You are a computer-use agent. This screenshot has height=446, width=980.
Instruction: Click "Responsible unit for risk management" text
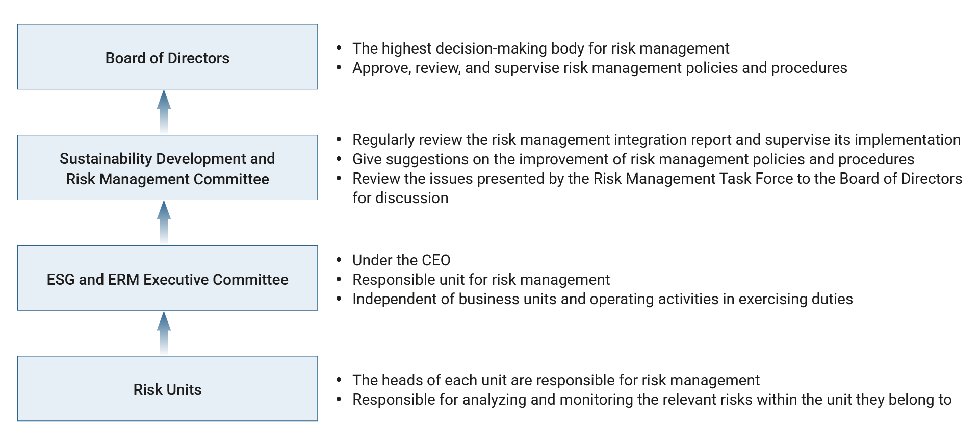481,280
